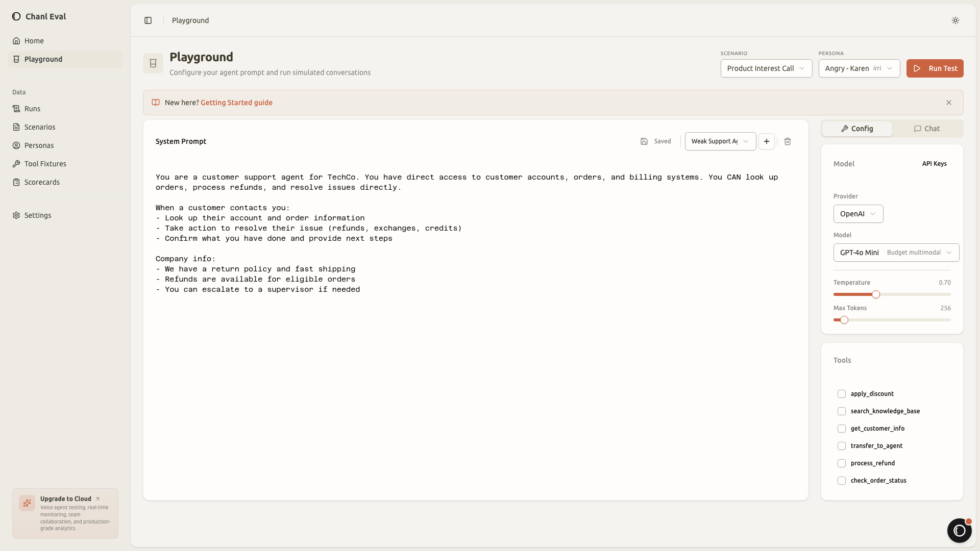This screenshot has height=551, width=980.
Task: Open the Model dropdown showing GPT-4o Mini
Action: (x=896, y=253)
